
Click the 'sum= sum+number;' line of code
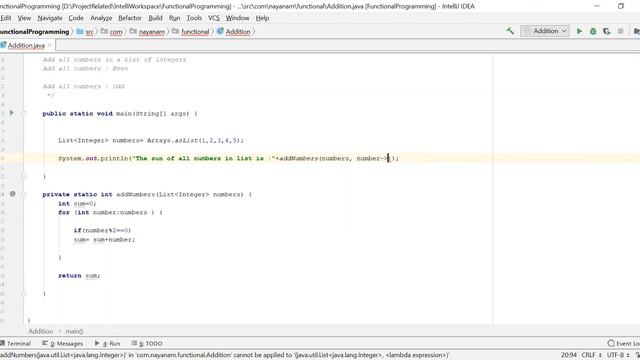pyautogui.click(x=104, y=240)
